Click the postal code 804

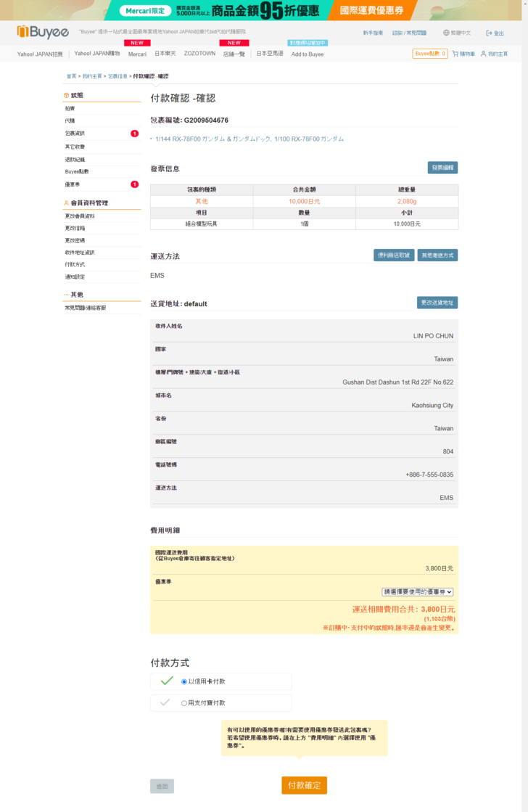pyautogui.click(x=448, y=451)
